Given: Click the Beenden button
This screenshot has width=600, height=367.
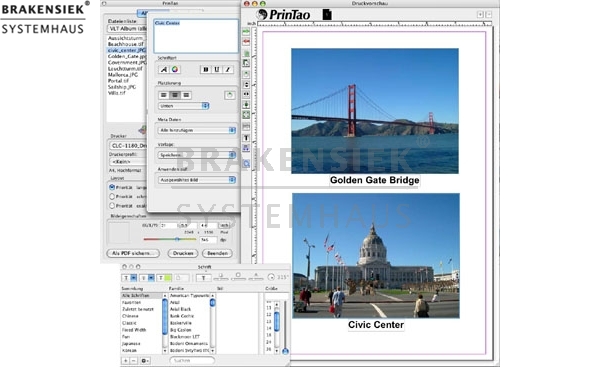Looking at the screenshot, I should [217, 253].
